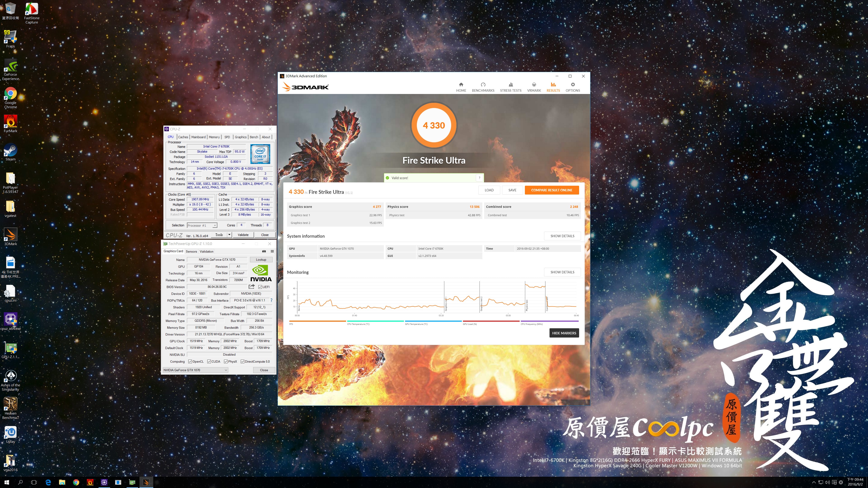Select the Heaven Benchmark desktop icon
The height and width of the screenshot is (488, 868).
(10, 408)
